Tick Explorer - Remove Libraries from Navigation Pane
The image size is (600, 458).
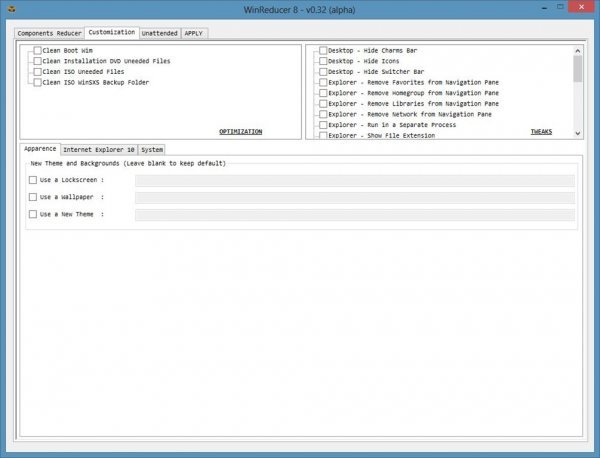click(323, 104)
